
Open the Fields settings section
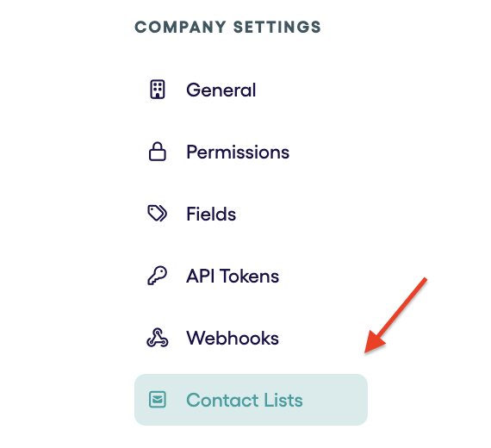coord(211,215)
